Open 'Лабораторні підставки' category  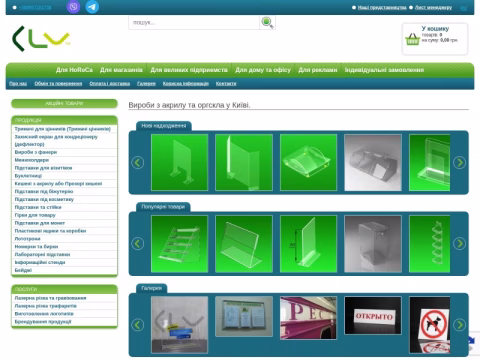click(x=42, y=255)
